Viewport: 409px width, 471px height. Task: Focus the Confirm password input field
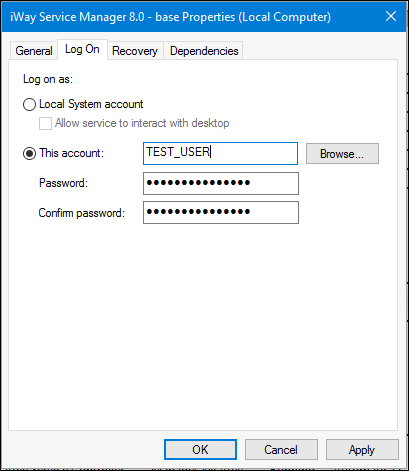tap(221, 212)
